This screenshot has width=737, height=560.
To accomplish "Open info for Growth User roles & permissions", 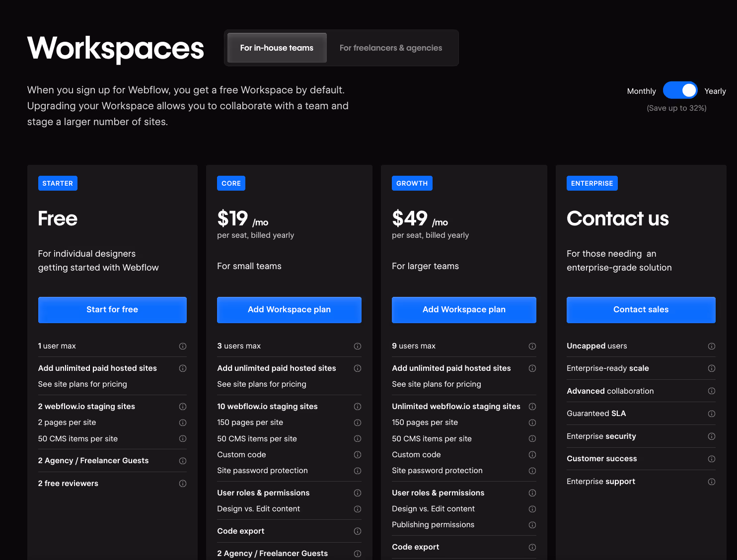I will (532, 493).
